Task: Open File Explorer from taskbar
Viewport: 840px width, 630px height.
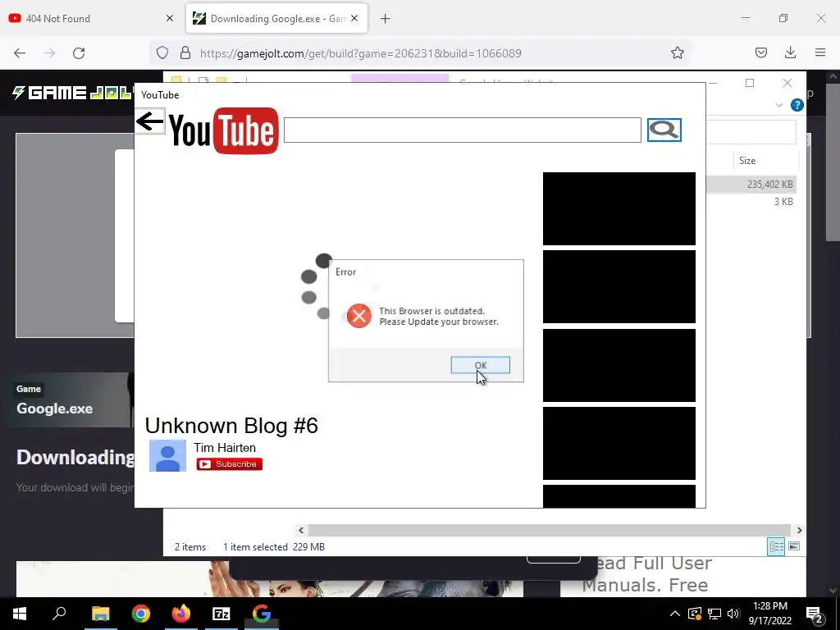Action: [x=100, y=614]
